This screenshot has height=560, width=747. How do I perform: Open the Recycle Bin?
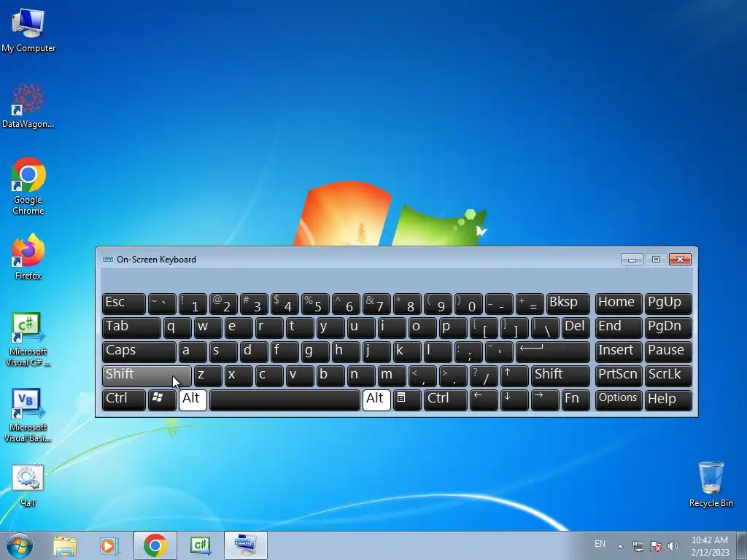(711, 484)
